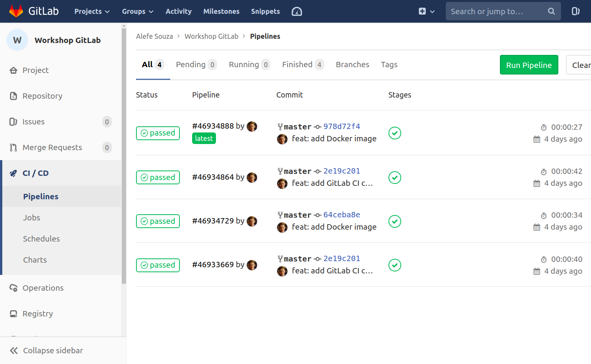Open the Groups dropdown in navbar

coord(138,12)
